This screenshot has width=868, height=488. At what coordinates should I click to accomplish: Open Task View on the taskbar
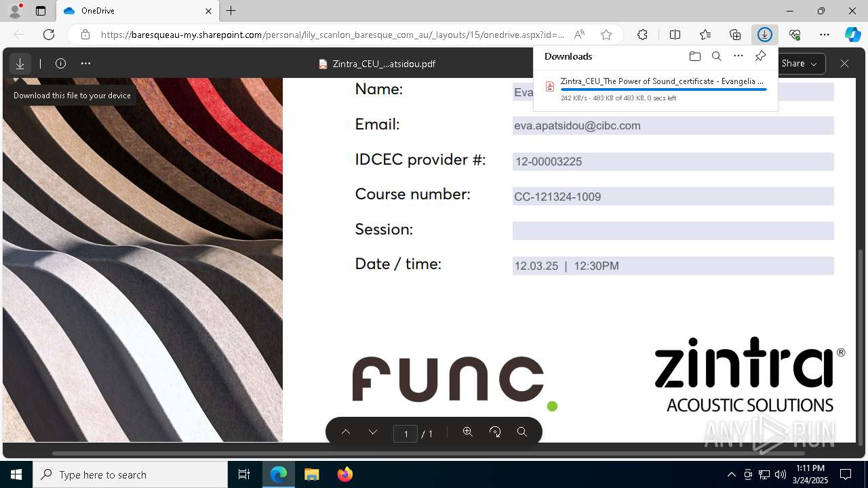tap(244, 474)
